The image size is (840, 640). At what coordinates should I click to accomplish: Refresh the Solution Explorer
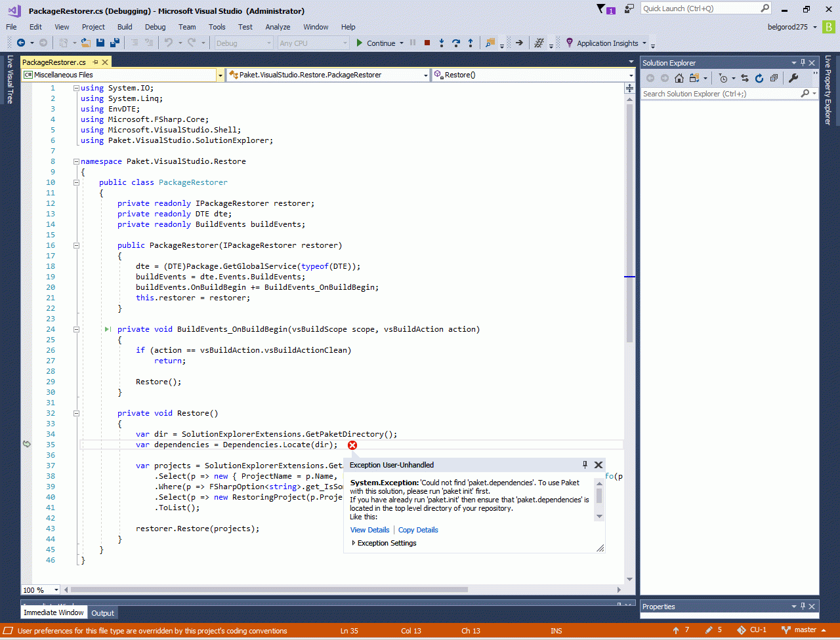tap(759, 78)
